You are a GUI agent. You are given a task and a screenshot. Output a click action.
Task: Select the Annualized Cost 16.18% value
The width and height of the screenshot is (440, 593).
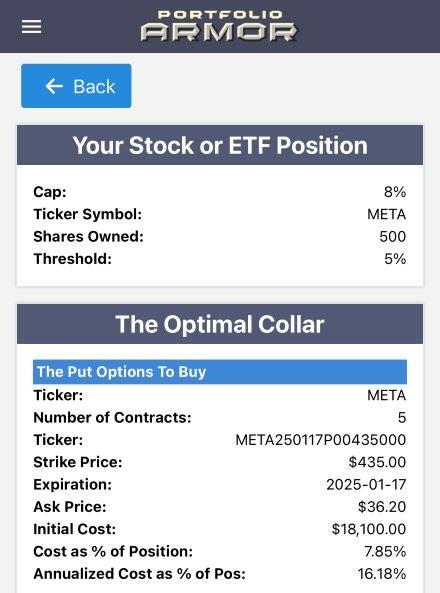tap(382, 574)
